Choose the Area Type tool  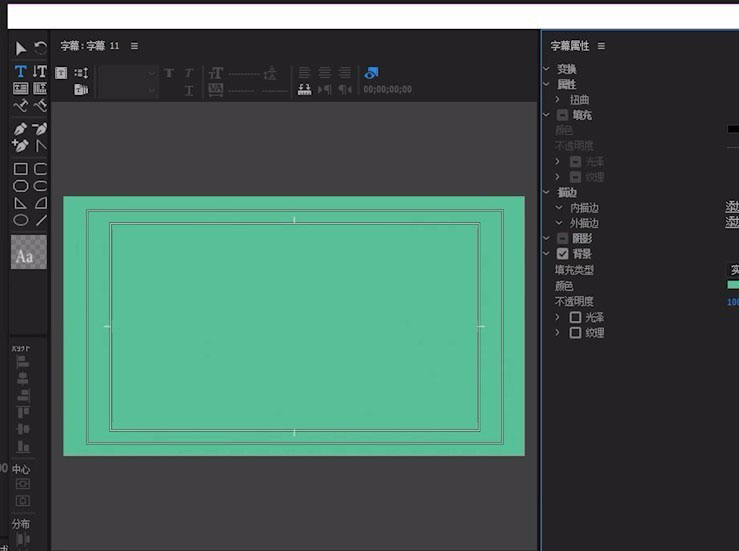(x=21, y=88)
